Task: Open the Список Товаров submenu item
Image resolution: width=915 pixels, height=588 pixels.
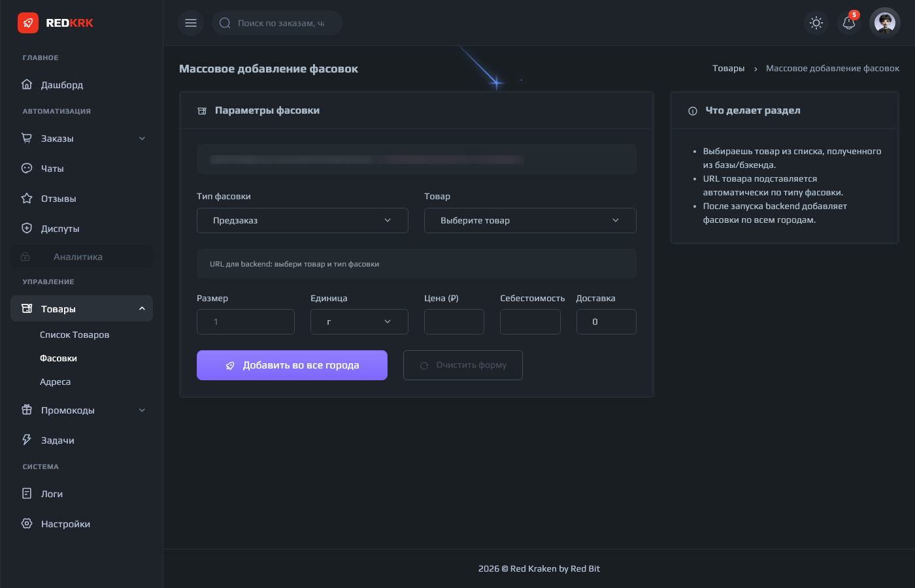Action: (75, 335)
